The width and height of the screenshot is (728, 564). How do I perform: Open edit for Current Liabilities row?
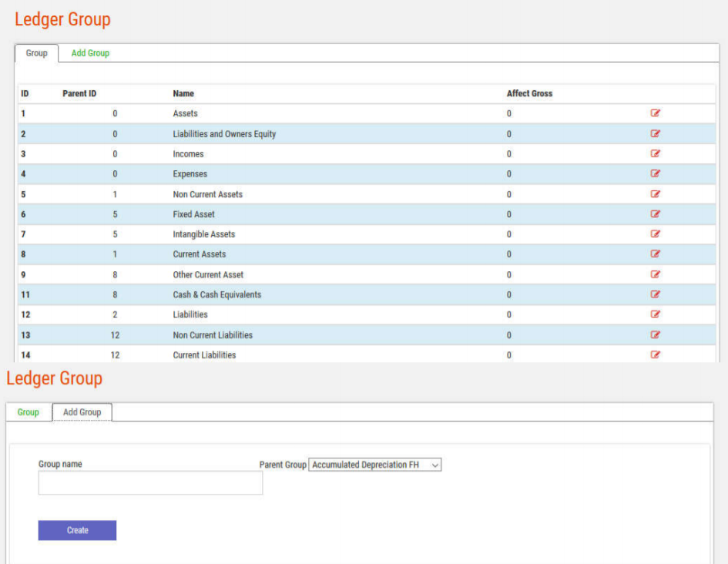[656, 354]
